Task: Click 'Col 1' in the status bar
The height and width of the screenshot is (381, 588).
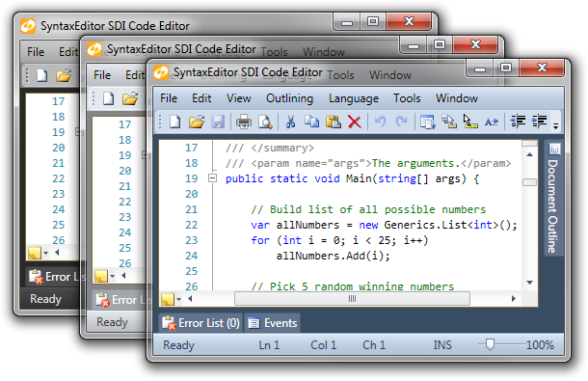Action: tap(324, 345)
